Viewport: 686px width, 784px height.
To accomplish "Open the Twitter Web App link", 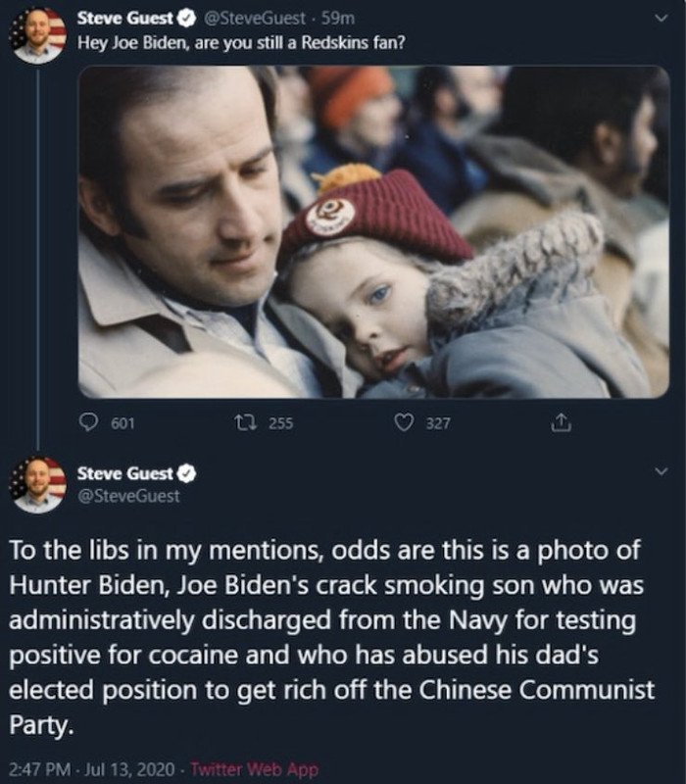I will pos(254,769).
